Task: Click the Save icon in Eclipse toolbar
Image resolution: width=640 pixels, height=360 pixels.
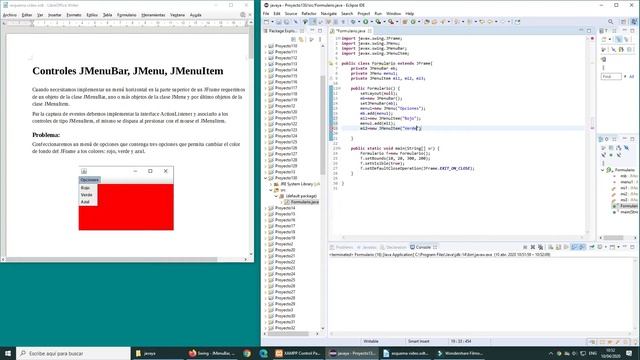Action: [279, 22]
